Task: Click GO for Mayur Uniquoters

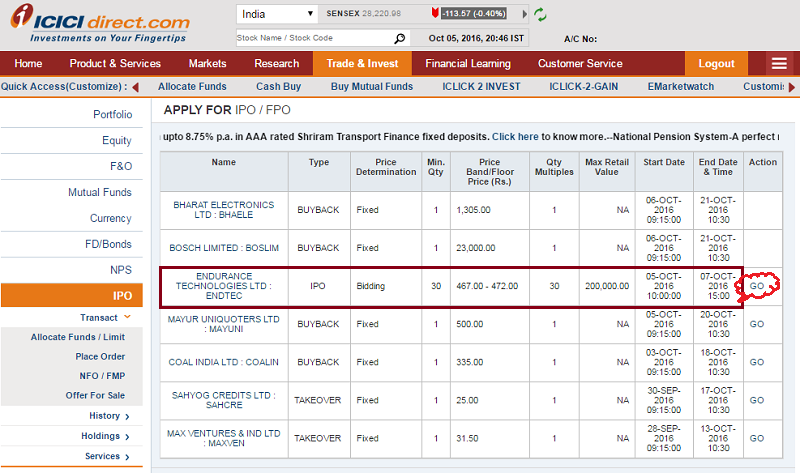Action: (757, 324)
